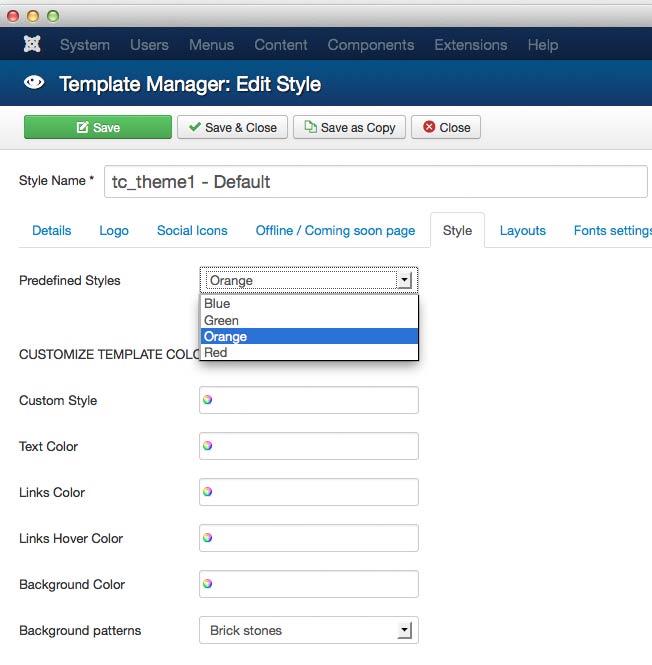This screenshot has height=665, width=652.
Task: Click the Save & Close button
Action: 232,127
